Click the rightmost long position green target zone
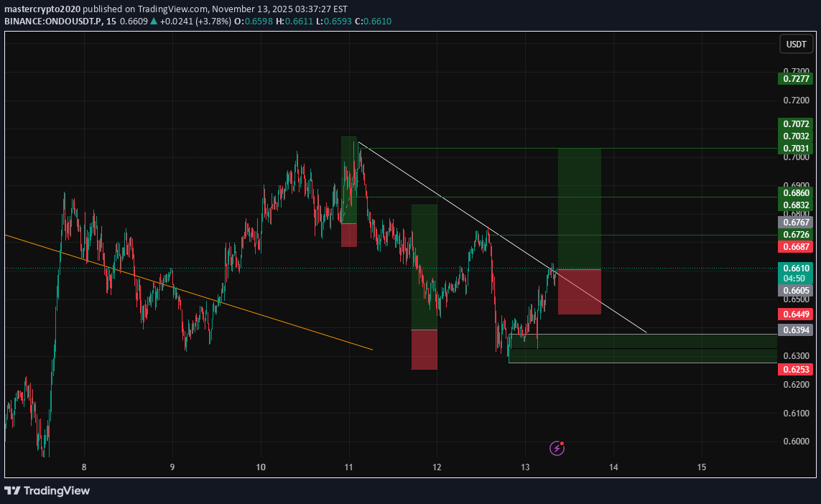The width and height of the screenshot is (821, 504). (579, 208)
